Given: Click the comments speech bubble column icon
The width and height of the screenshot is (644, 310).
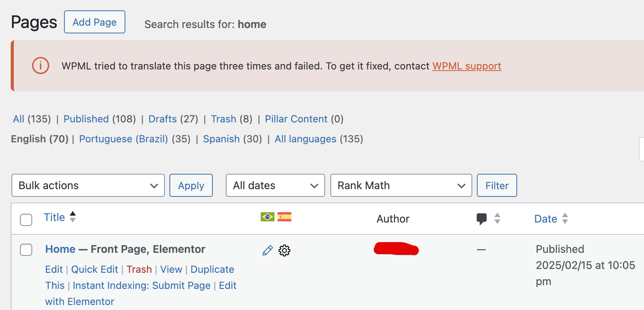Looking at the screenshot, I should [x=481, y=219].
